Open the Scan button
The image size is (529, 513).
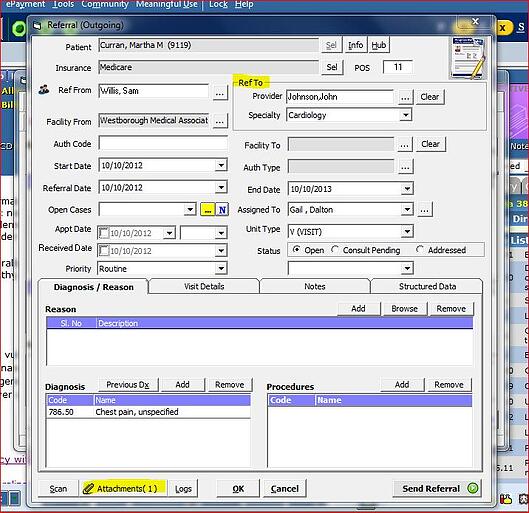click(x=58, y=489)
